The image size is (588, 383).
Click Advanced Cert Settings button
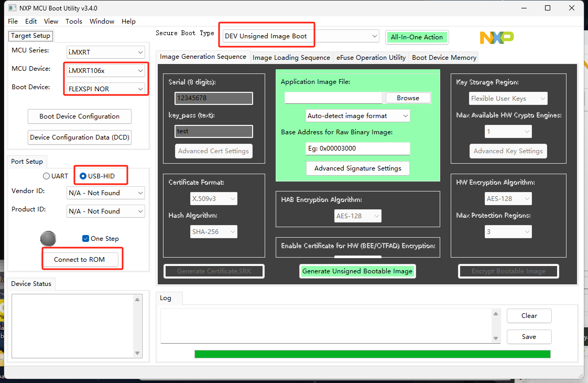click(x=214, y=151)
